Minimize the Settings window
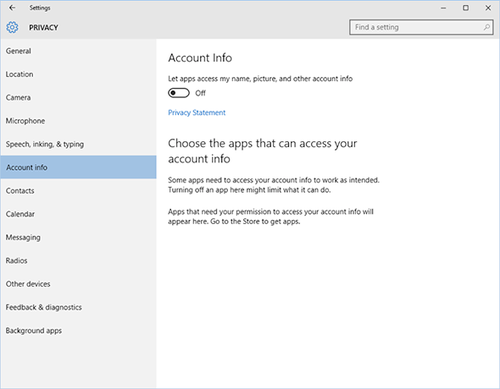Screen dimensions: 500x389 pyautogui.click(x=443, y=8)
